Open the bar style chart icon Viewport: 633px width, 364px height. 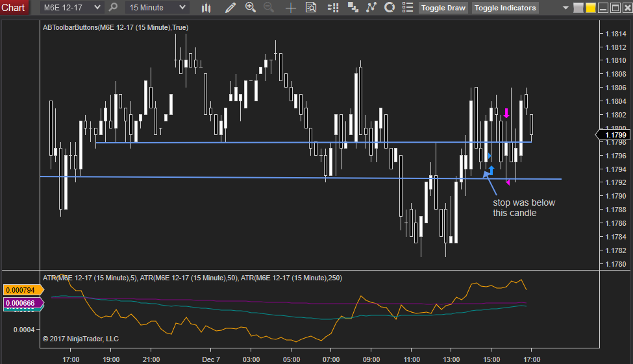(206, 8)
